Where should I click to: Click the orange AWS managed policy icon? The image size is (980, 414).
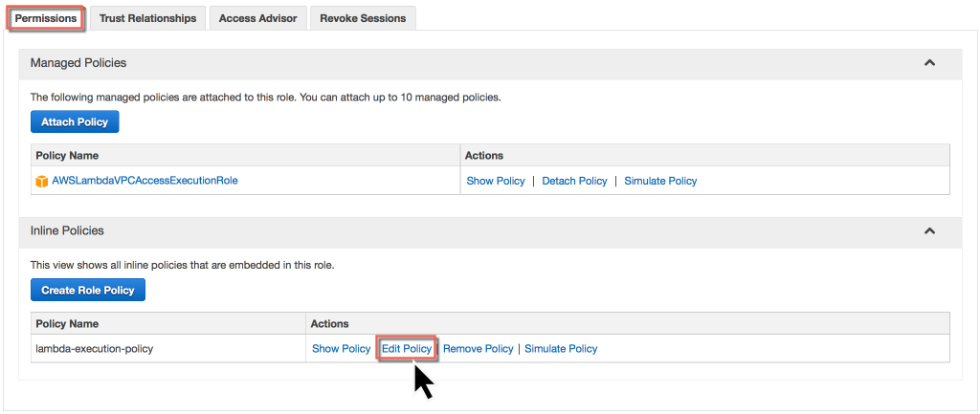coord(42,181)
